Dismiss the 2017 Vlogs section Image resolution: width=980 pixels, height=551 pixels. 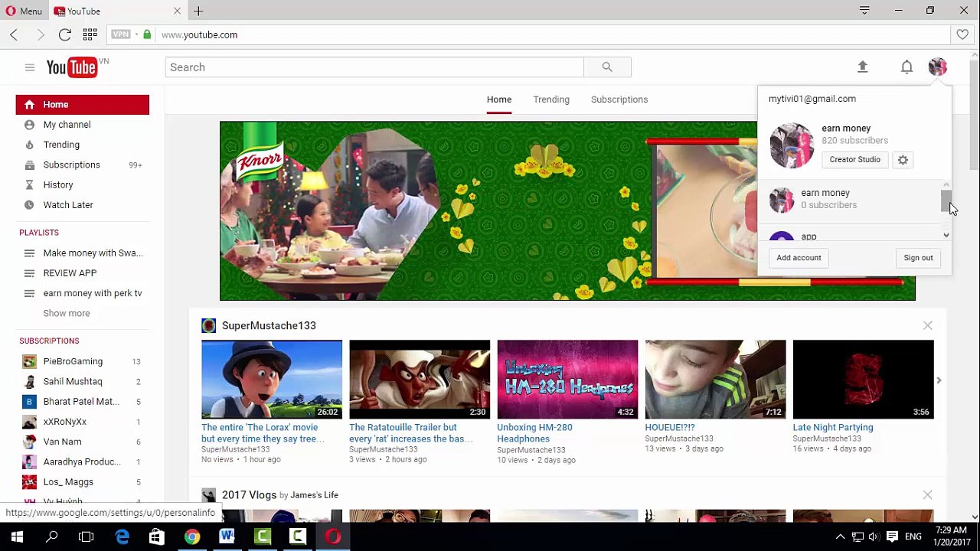coord(927,495)
